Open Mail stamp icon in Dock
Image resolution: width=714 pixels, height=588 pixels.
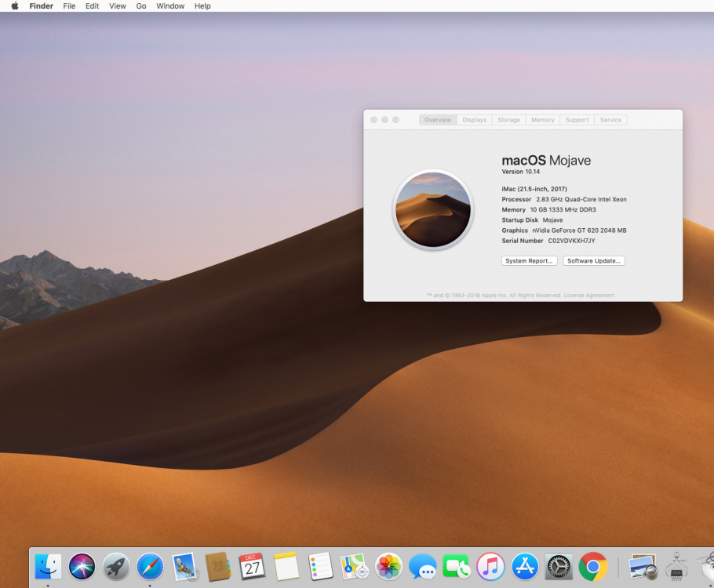coord(184,567)
